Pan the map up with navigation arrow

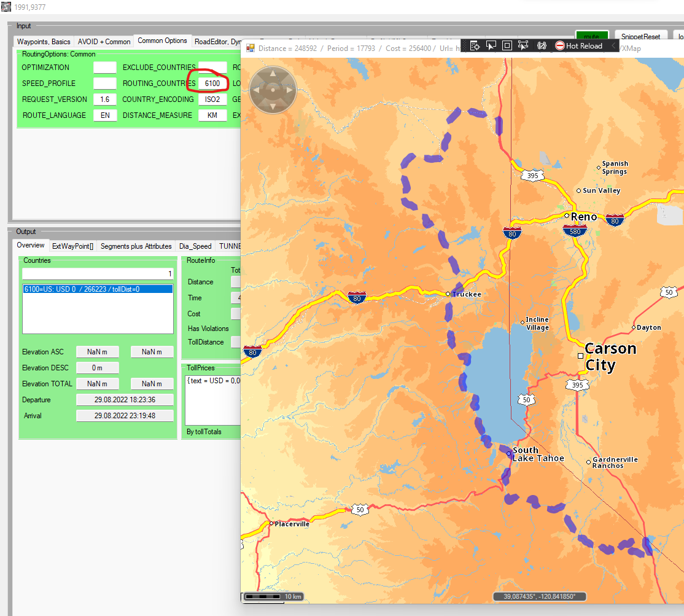pos(273,75)
